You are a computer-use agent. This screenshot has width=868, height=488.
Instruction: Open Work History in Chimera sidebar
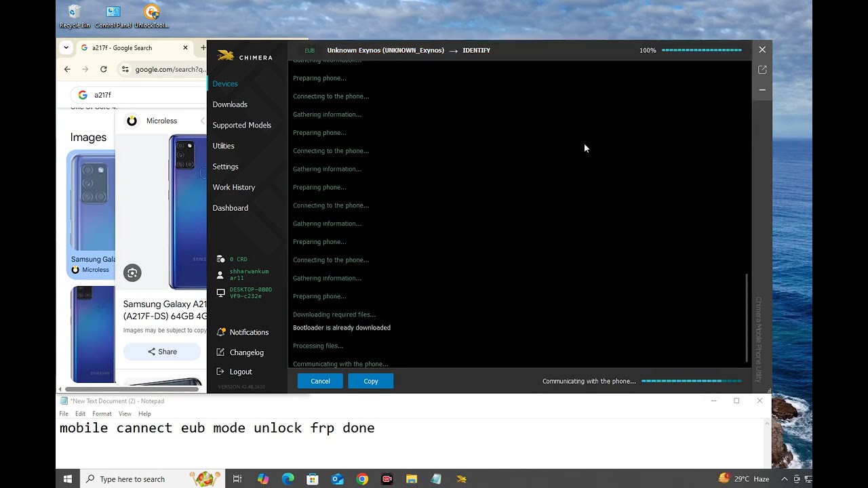pyautogui.click(x=233, y=187)
